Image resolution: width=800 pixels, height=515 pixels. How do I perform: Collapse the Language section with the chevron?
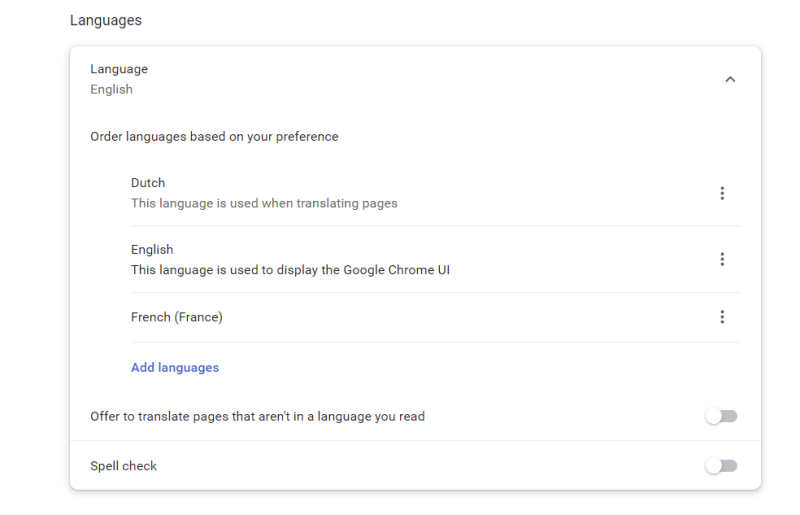tap(729, 79)
